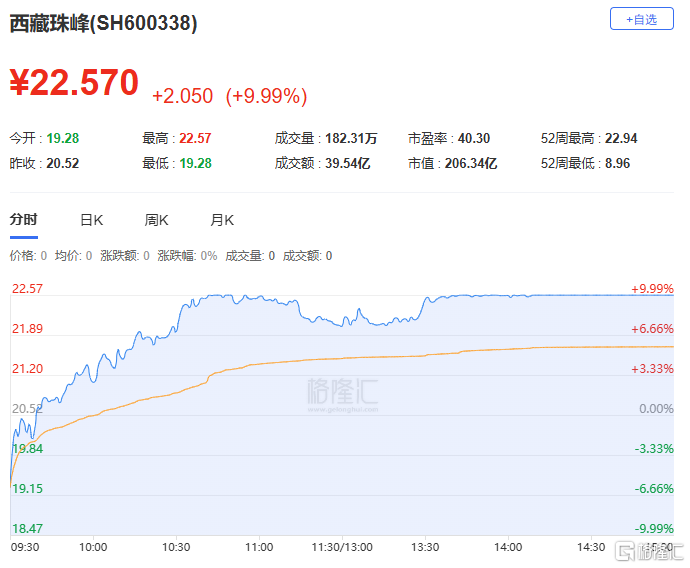The height and width of the screenshot is (568, 690).
Task: Click the +2.050 (+9.99%) price change
Action: point(229,96)
